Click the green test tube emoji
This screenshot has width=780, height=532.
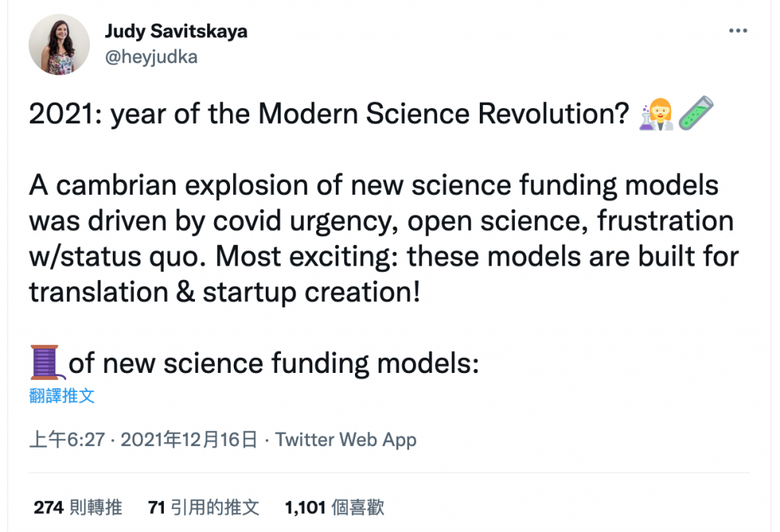pos(695,113)
